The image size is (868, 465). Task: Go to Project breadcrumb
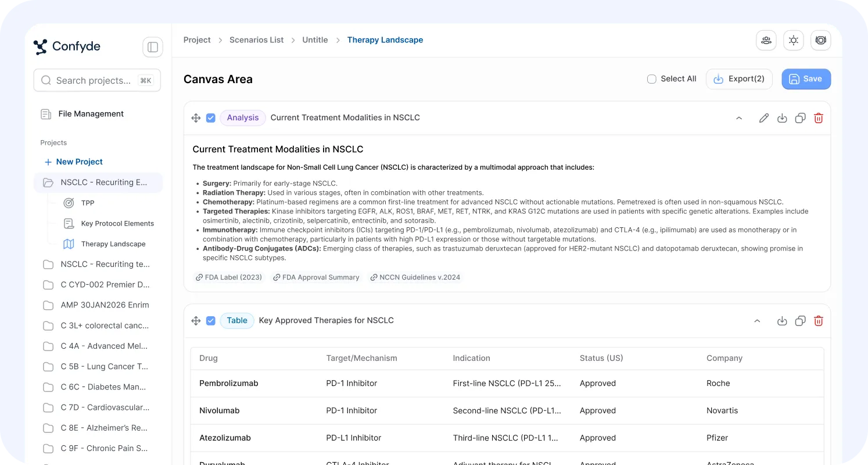pyautogui.click(x=197, y=40)
